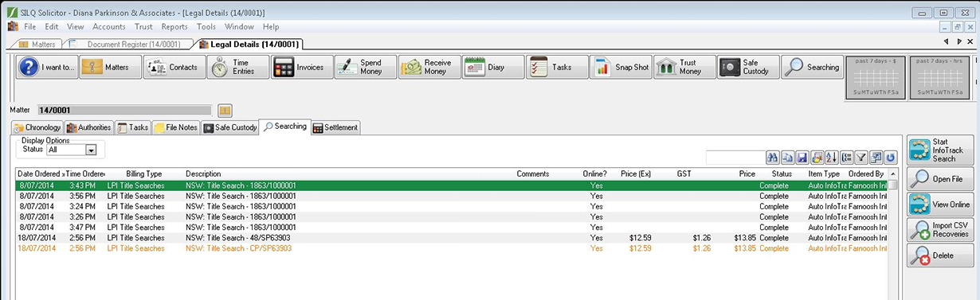Click the colour palette icon beside save

coord(817,158)
